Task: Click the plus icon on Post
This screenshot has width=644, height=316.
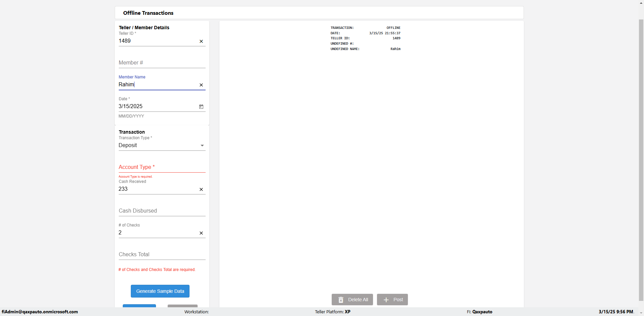Action: click(386, 300)
